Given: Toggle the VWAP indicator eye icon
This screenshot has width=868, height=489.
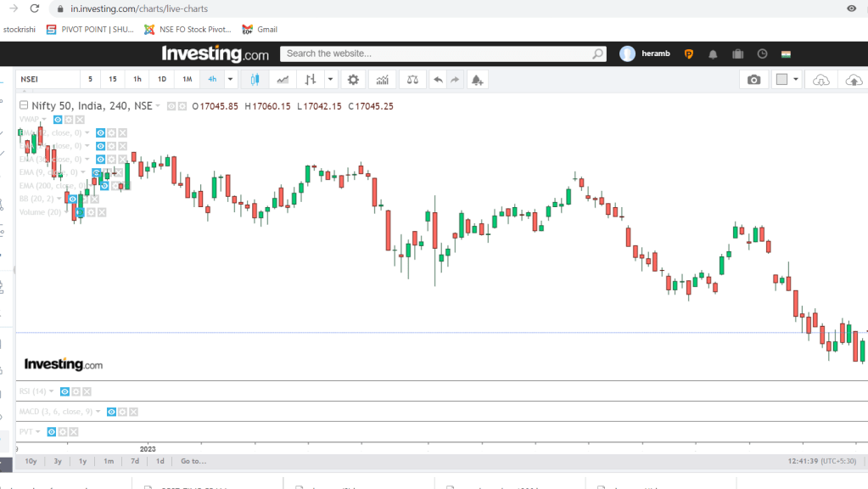Looking at the screenshot, I should pos(58,120).
